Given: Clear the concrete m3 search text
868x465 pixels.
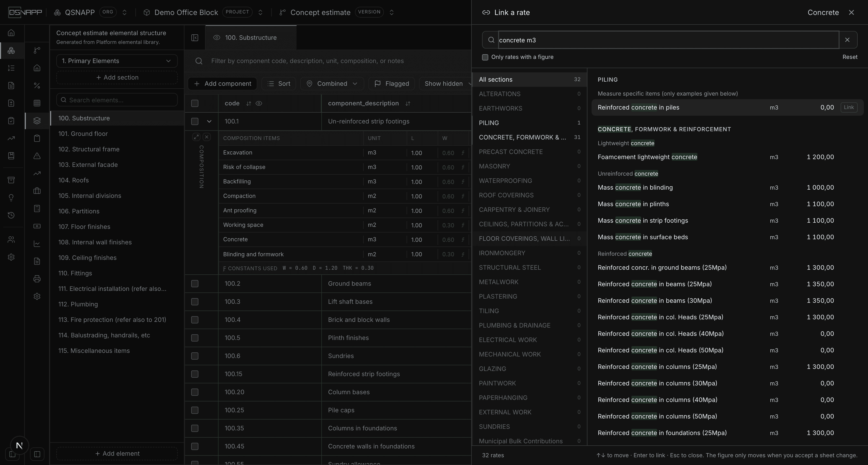Looking at the screenshot, I should click(x=847, y=40).
